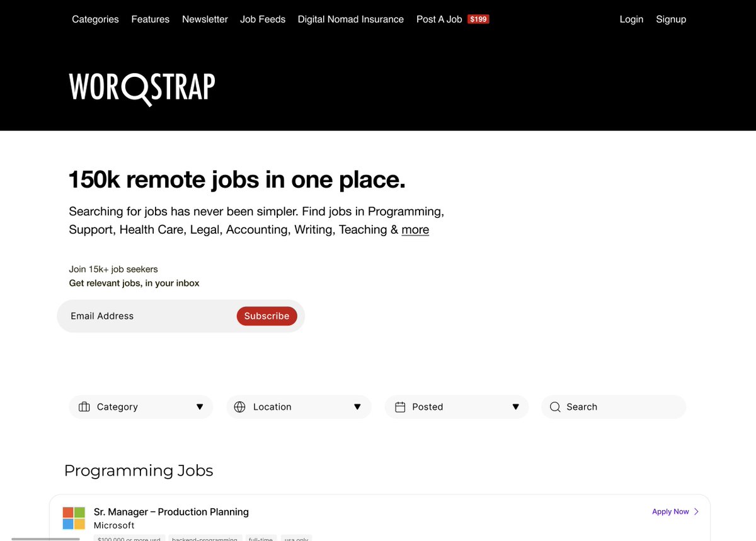The image size is (756, 541).
Task: Focus the Email Address field
Action: pyautogui.click(x=148, y=316)
